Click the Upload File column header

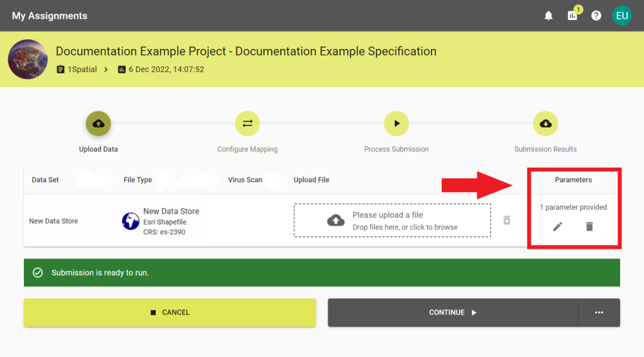point(311,180)
